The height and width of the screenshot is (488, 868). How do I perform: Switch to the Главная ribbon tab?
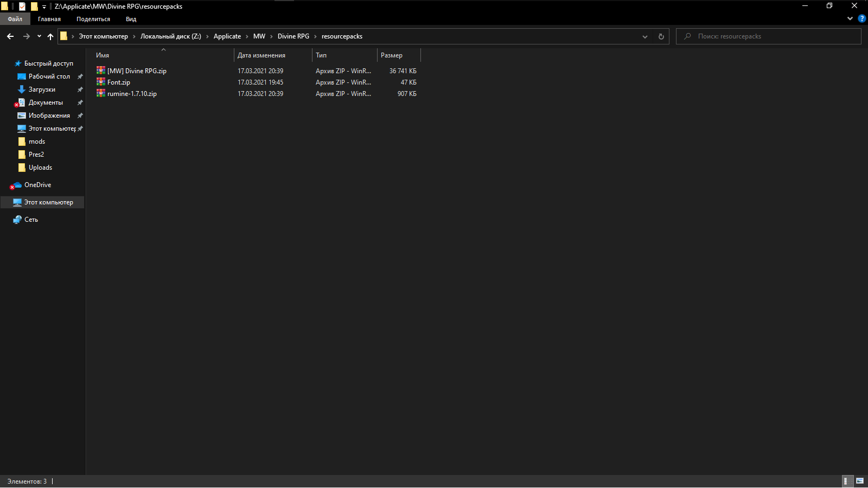(49, 19)
